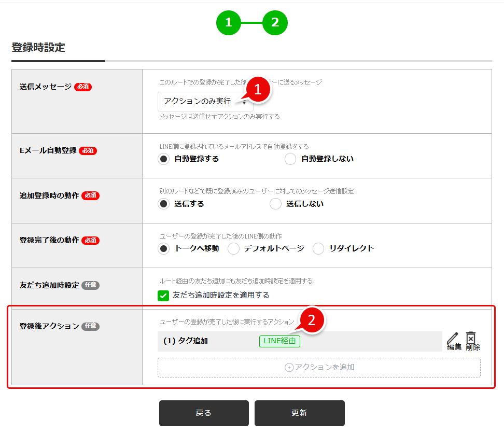504x434 pixels.
Task: Uncheck 友だち追加時設定を適用する checkbox
Action: (163, 296)
